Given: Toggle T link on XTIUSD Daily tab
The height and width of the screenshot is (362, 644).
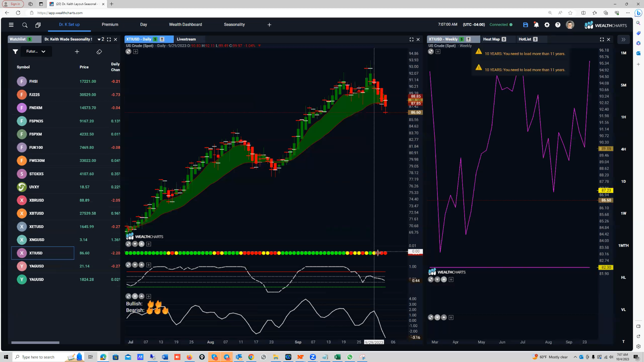Looking at the screenshot, I should [x=162, y=39].
